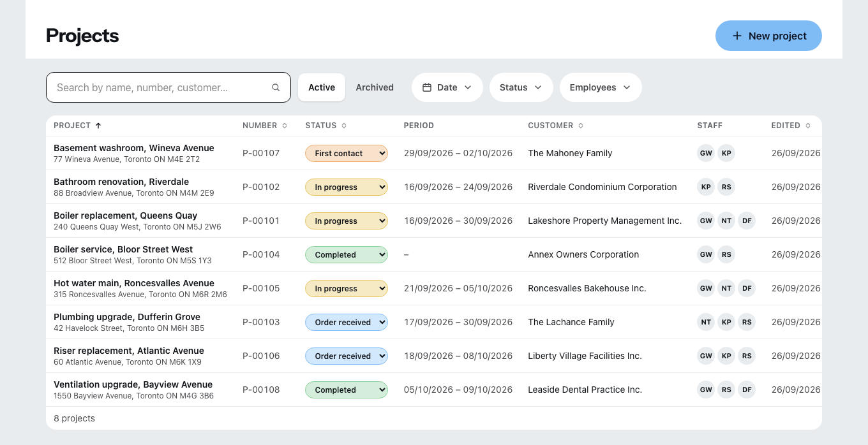Open the Employees filter dropdown
This screenshot has width=868, height=445.
coord(601,87)
